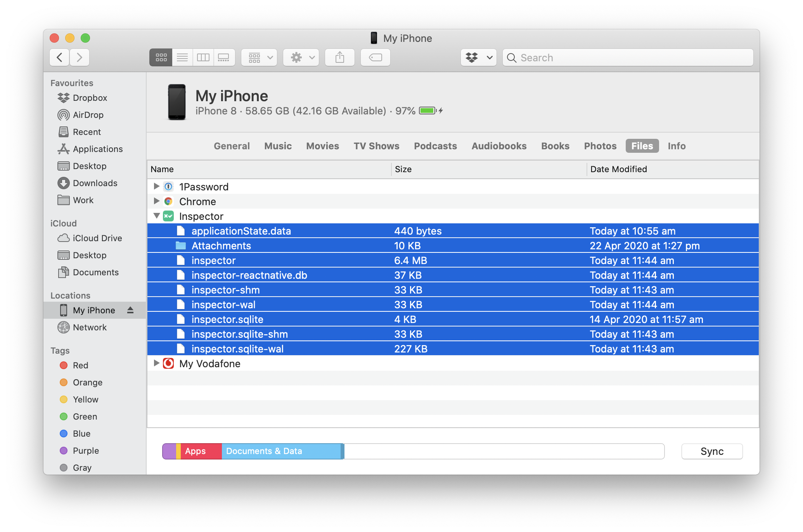Open the Podcasts tab
Image resolution: width=803 pixels, height=532 pixels.
[x=435, y=146]
